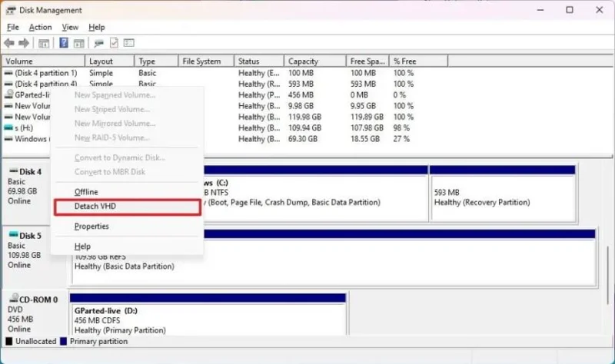Click the Forward arrow toolbar icon
The image size is (615, 364).
point(24,43)
